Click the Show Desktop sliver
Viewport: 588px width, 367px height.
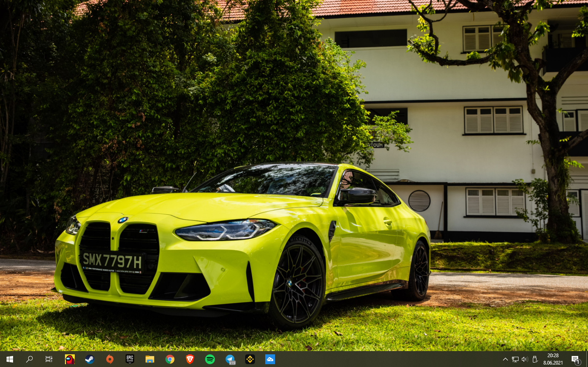pyautogui.click(x=587, y=359)
